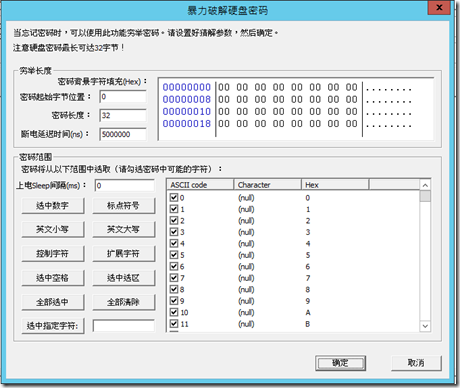Focus the password start byte position field
The height and width of the screenshot is (388, 460).
point(123,97)
